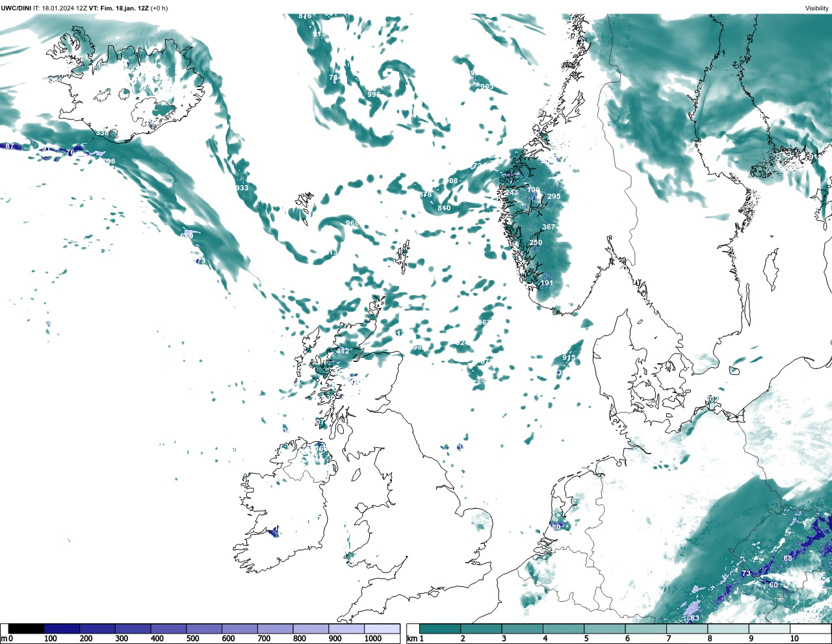Click visibility value 250 over Norway
832x644 pixels.
536,242
